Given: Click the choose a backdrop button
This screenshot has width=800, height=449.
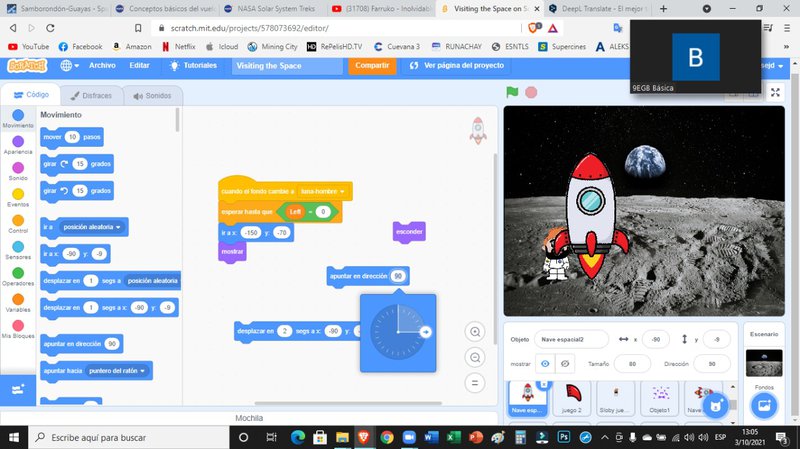Looking at the screenshot, I should [x=765, y=405].
